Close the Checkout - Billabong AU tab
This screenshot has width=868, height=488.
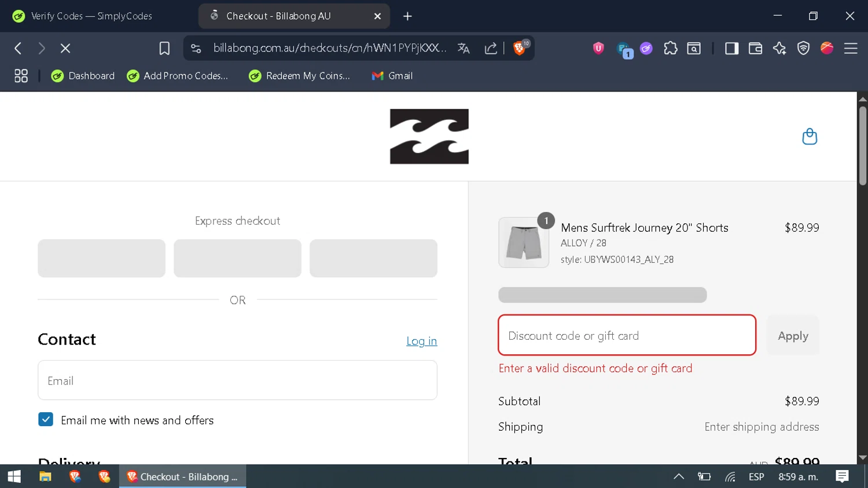(x=377, y=16)
